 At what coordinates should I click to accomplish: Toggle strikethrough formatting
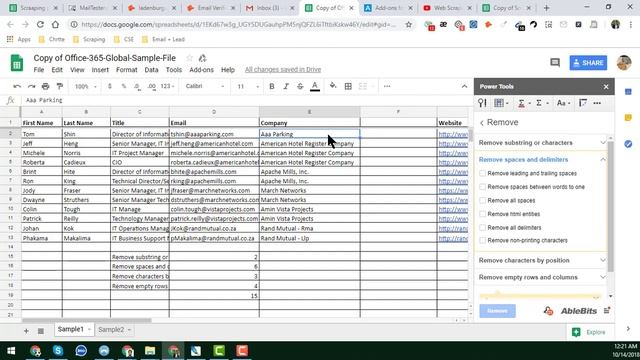tap(300, 87)
